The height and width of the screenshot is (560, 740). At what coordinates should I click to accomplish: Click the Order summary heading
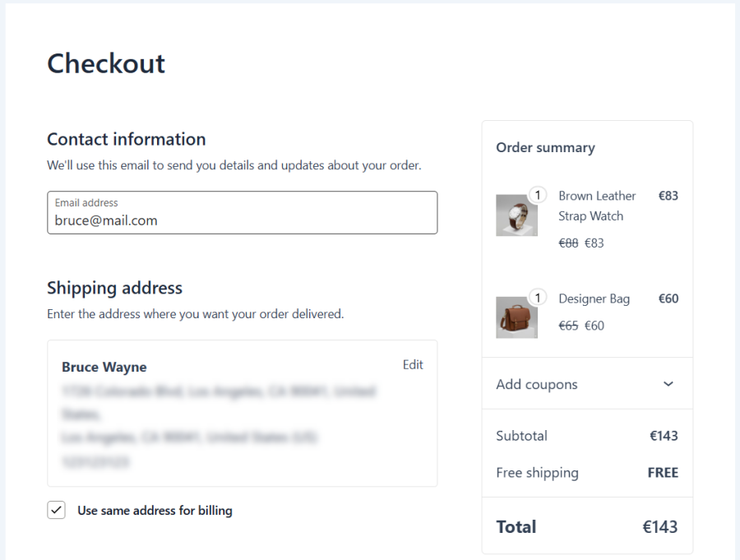click(x=544, y=147)
